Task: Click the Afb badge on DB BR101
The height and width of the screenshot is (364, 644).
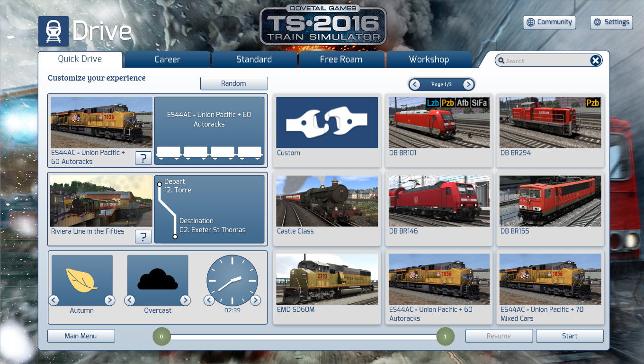Action: (463, 103)
